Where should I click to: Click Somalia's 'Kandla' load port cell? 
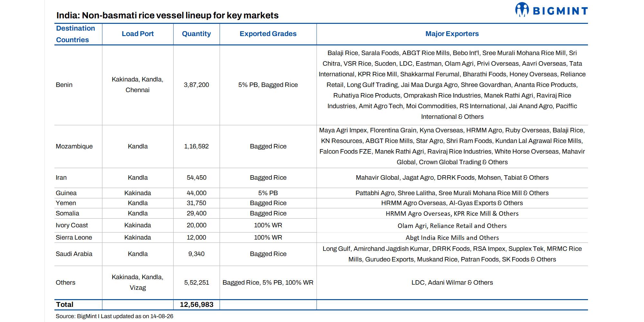tap(137, 213)
